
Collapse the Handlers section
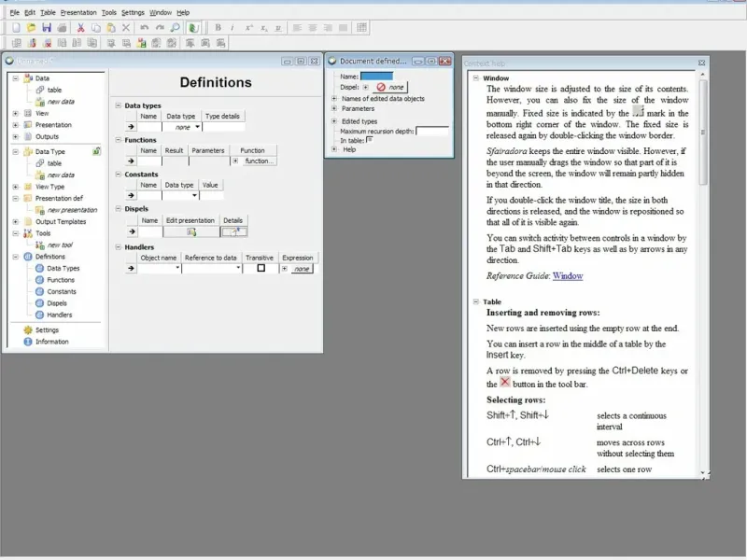point(119,246)
